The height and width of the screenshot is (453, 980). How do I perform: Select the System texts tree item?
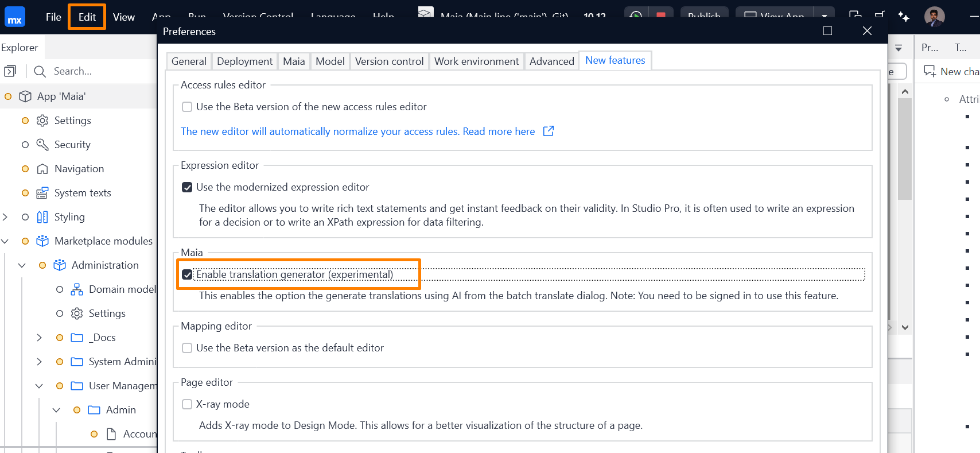[83, 193]
